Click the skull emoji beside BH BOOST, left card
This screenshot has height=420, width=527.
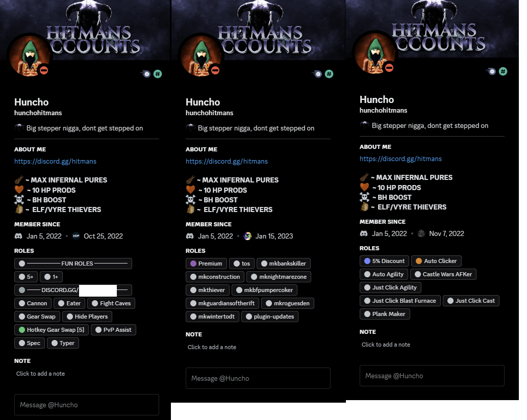pyautogui.click(x=19, y=200)
